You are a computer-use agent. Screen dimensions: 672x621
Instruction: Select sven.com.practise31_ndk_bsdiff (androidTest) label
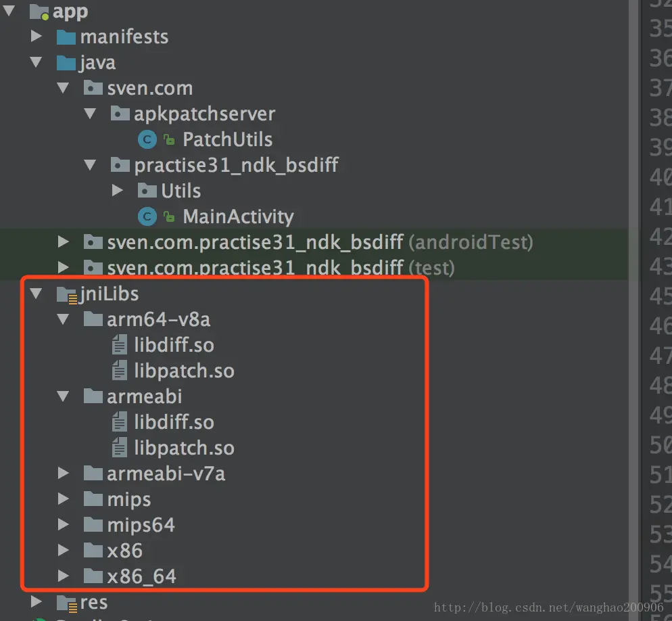tap(320, 242)
